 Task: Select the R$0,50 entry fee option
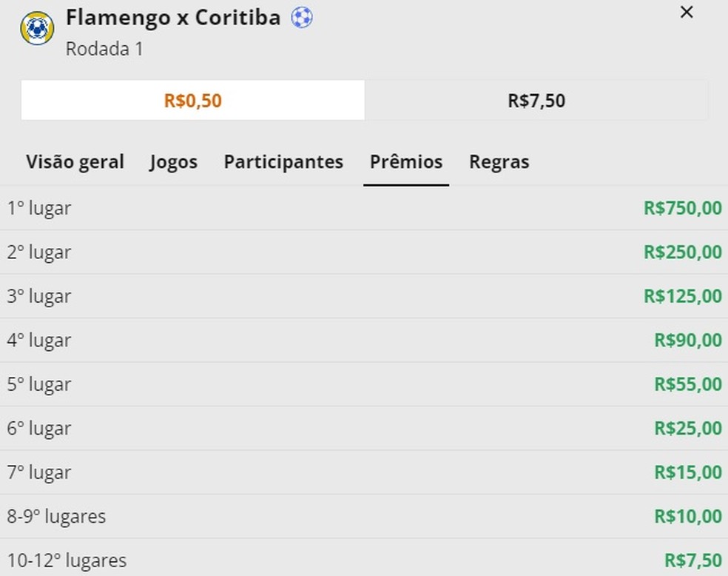click(x=192, y=101)
